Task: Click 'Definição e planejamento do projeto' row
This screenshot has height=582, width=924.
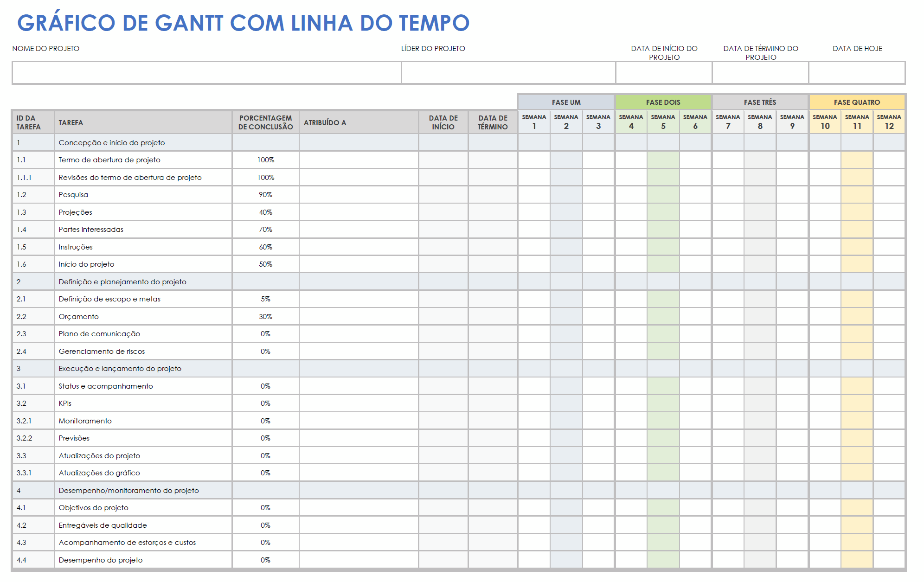Action: tap(458, 281)
